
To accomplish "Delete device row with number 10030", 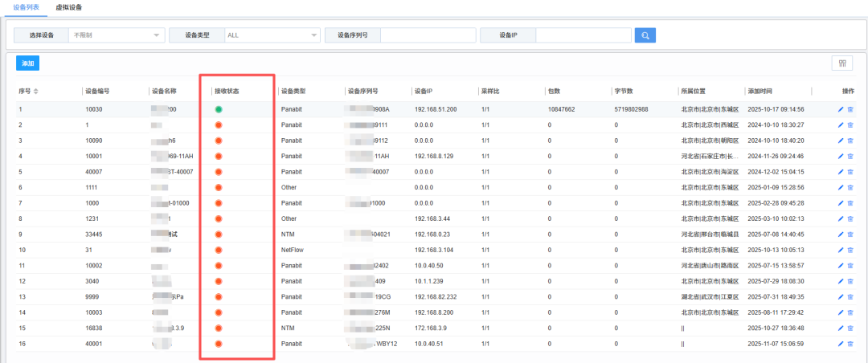I will pyautogui.click(x=850, y=109).
